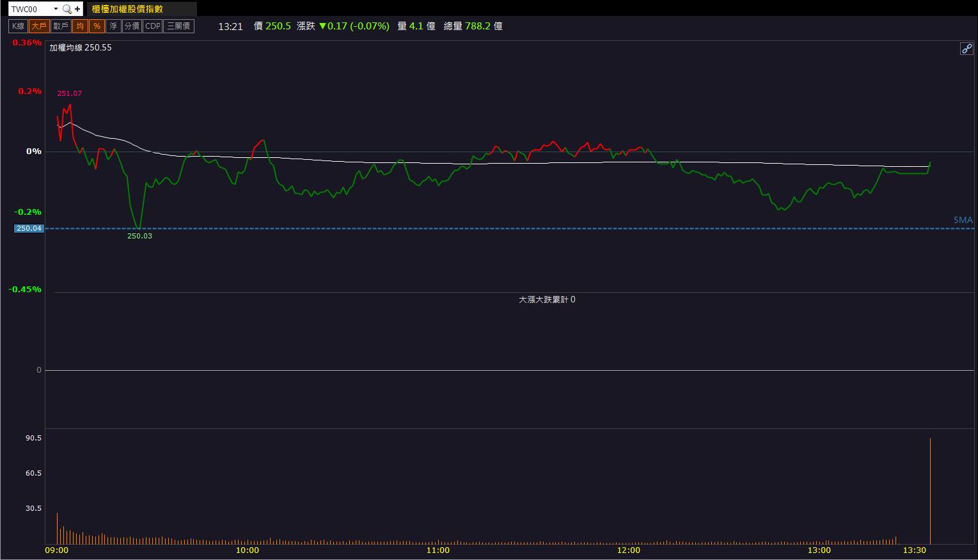Click the 加權均線 250.55 legend label
The image size is (978, 560).
(81, 47)
